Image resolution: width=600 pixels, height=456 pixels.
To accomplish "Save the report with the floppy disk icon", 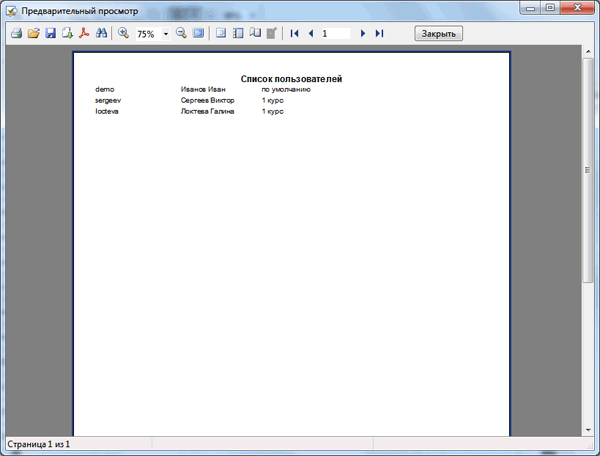I will coord(51,33).
